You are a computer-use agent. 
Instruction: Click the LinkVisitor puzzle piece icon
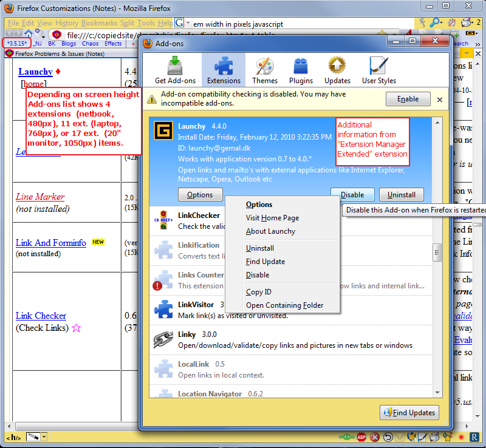tap(163, 309)
